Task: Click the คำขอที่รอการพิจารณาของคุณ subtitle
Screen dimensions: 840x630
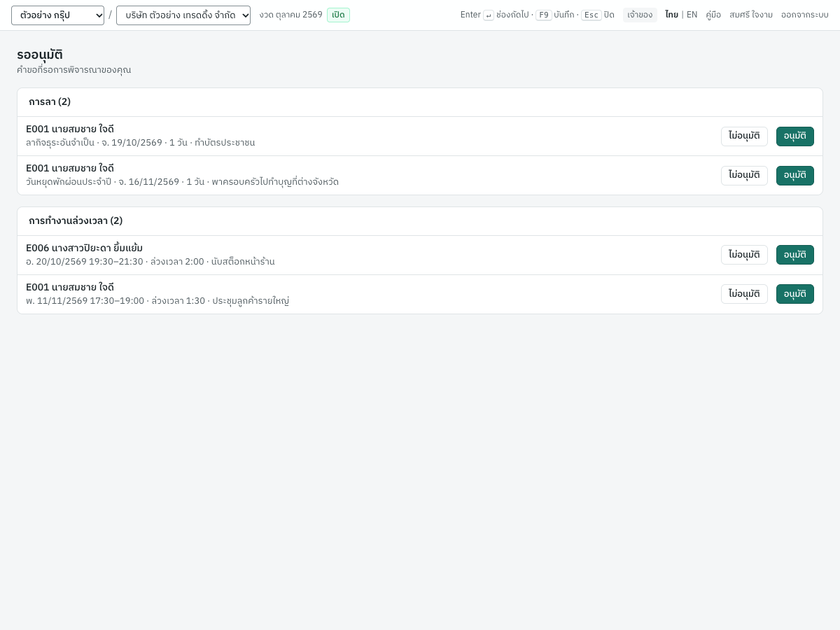Action: (x=73, y=70)
